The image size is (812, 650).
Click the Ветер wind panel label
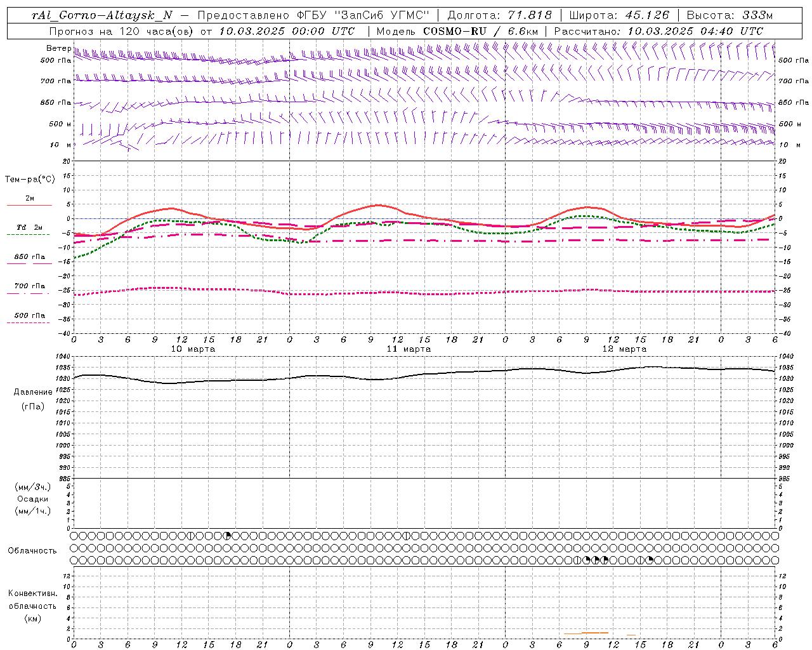click(x=58, y=48)
